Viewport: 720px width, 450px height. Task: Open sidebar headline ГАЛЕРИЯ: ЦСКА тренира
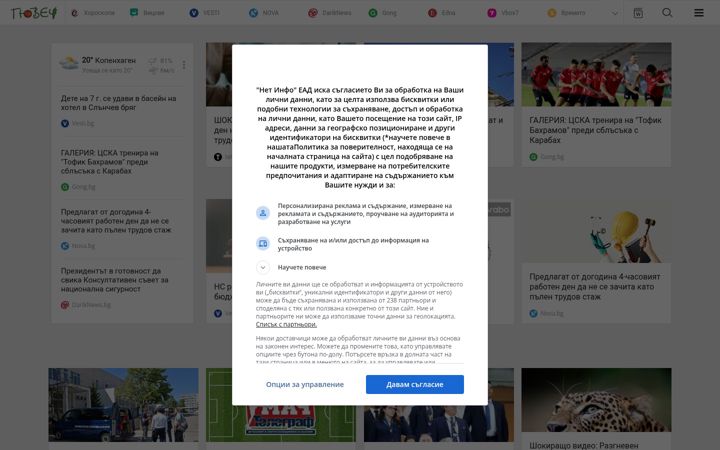(109, 162)
